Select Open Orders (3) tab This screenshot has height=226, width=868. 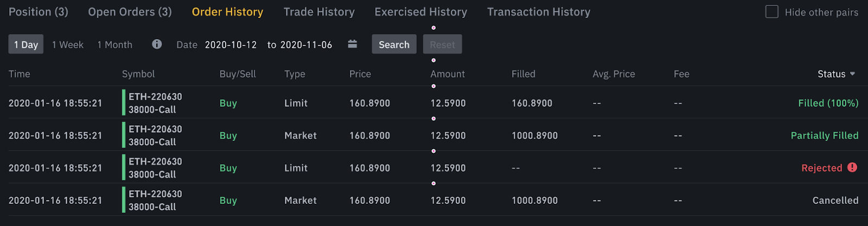click(130, 12)
